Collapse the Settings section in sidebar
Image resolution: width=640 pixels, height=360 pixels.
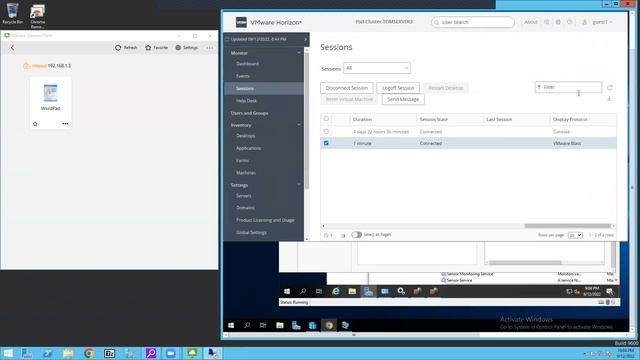tap(299, 185)
